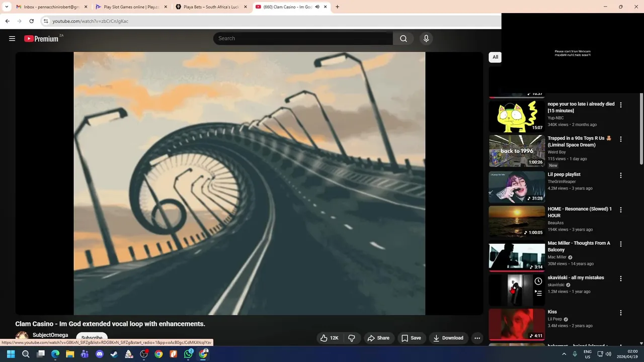Click the address bar URL
644x362 pixels.
(91, 21)
